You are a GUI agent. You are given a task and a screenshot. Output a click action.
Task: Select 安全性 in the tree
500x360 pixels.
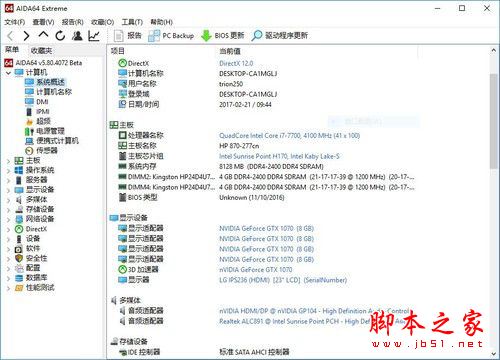click(31, 258)
